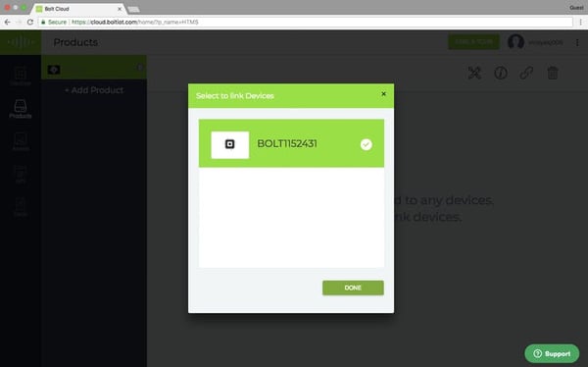Open the Products sidebar section

(x=21, y=109)
